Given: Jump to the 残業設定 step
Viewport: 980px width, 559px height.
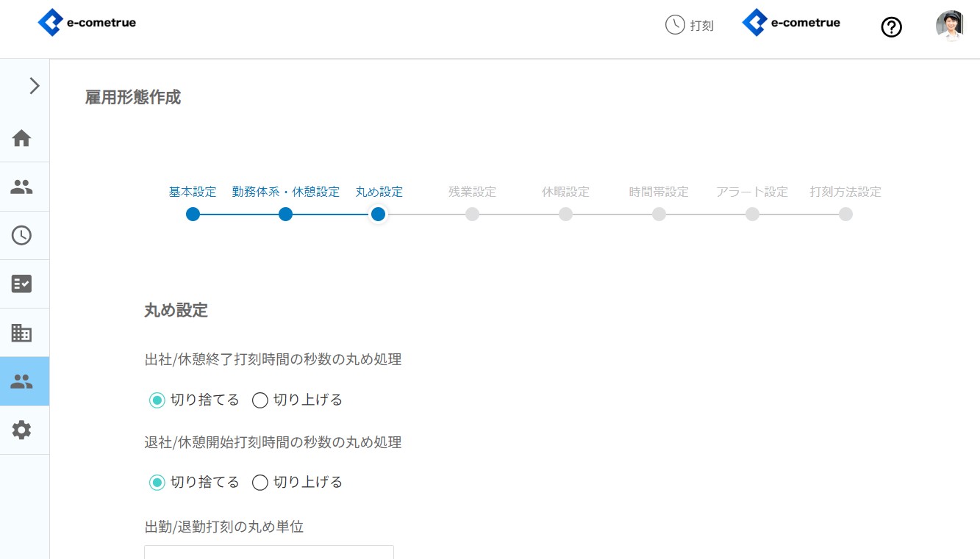Looking at the screenshot, I should pyautogui.click(x=472, y=214).
